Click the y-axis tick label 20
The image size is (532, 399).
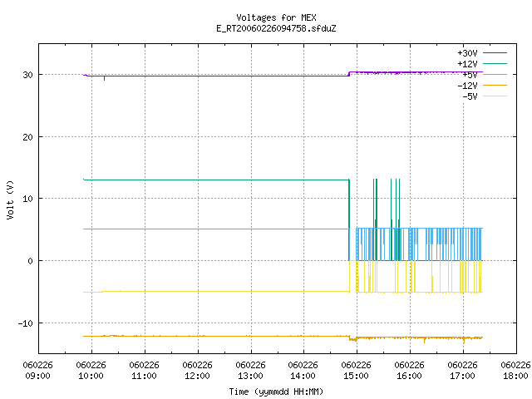[27, 137]
